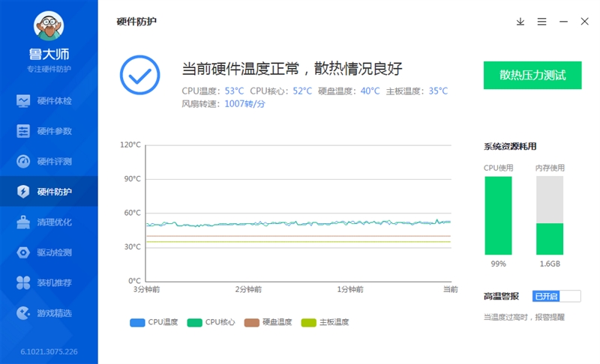Go to 硬件评测 menu label
Image resolution: width=600 pixels, height=364 pixels.
pos(54,161)
